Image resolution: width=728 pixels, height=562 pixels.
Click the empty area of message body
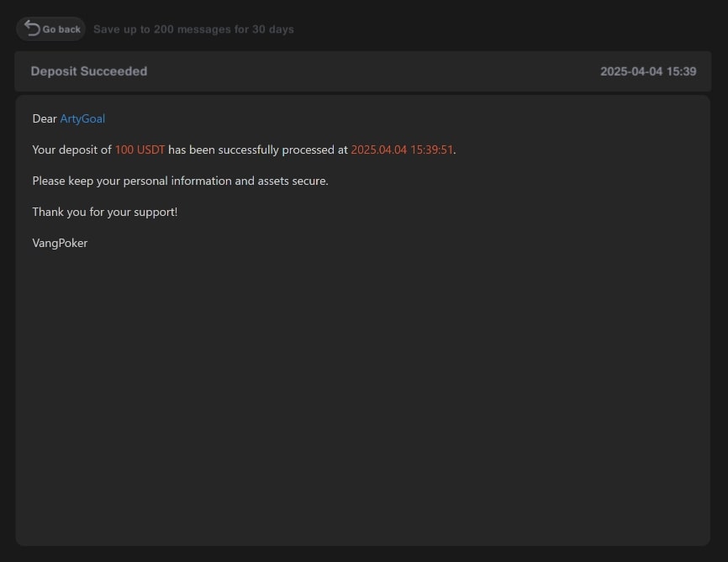[363, 386]
